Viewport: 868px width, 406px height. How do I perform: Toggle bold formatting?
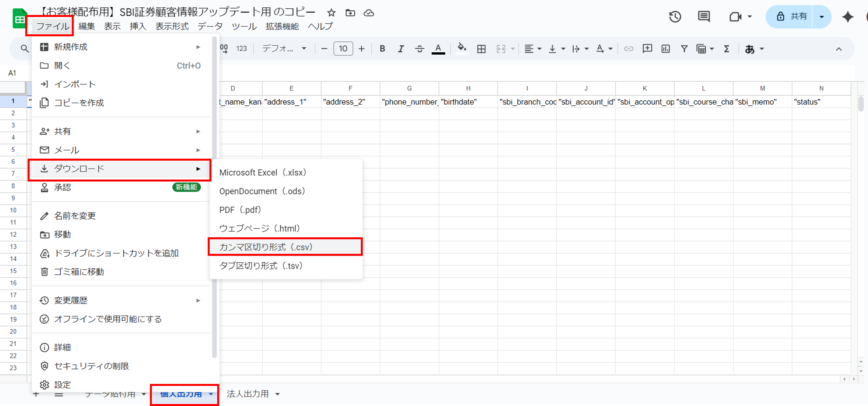pyautogui.click(x=382, y=49)
